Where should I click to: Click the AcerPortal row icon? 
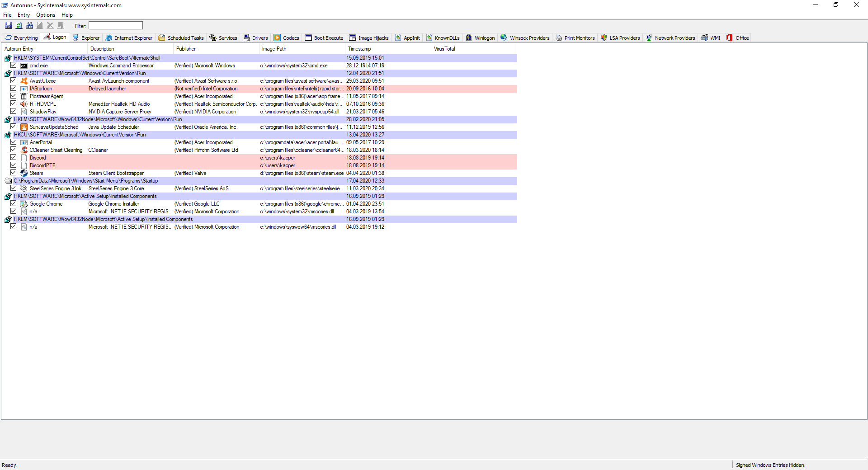pyautogui.click(x=24, y=142)
